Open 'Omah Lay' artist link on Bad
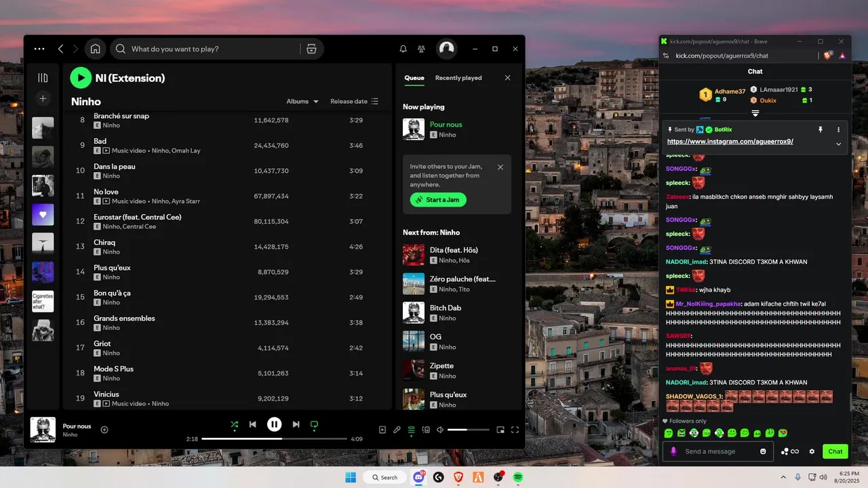 (186, 150)
